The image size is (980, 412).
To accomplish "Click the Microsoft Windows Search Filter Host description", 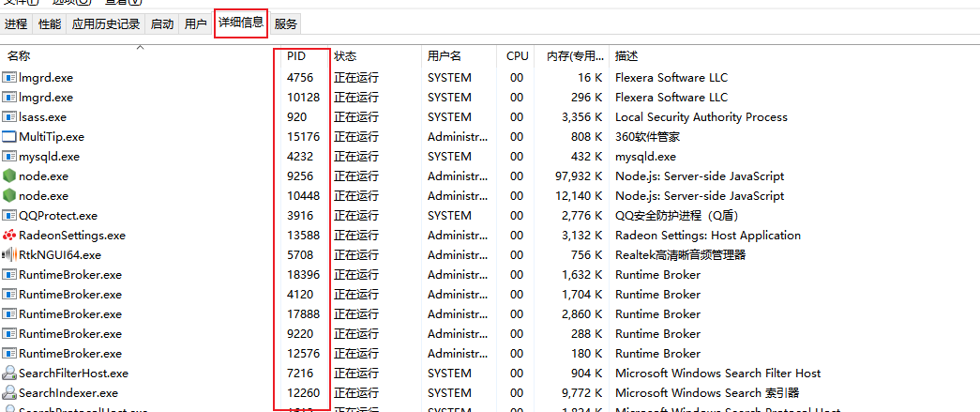I will click(x=718, y=374).
